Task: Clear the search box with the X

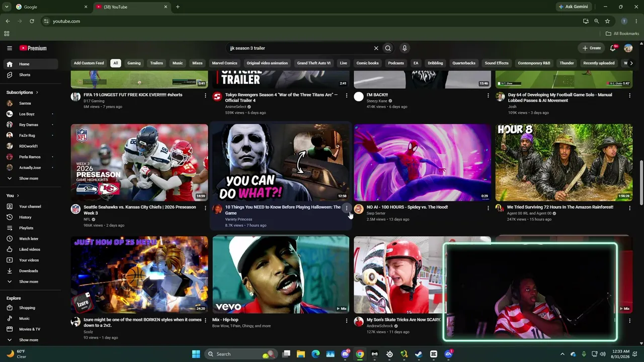Action: 376,48
